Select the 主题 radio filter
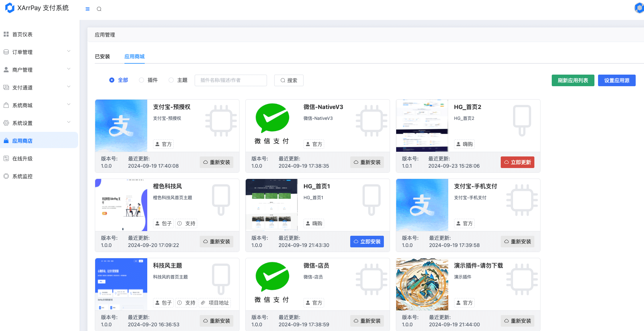644x331 pixels. point(171,80)
